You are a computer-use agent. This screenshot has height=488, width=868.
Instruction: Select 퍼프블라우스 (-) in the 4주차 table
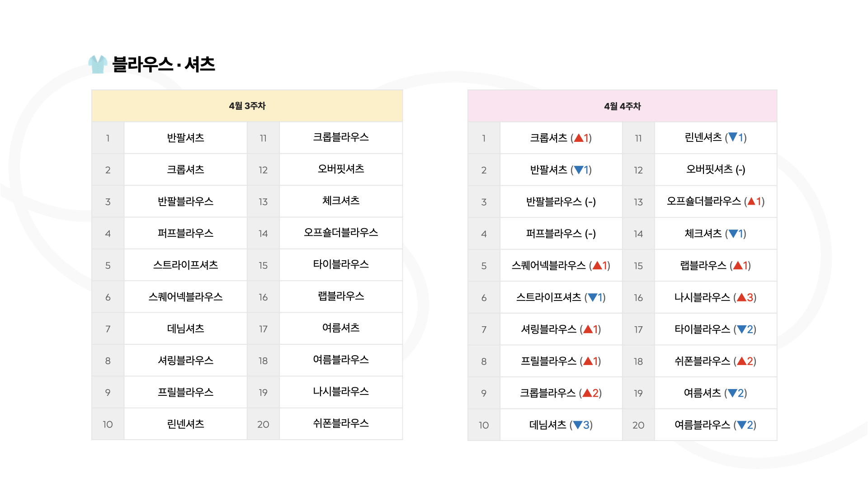click(561, 234)
